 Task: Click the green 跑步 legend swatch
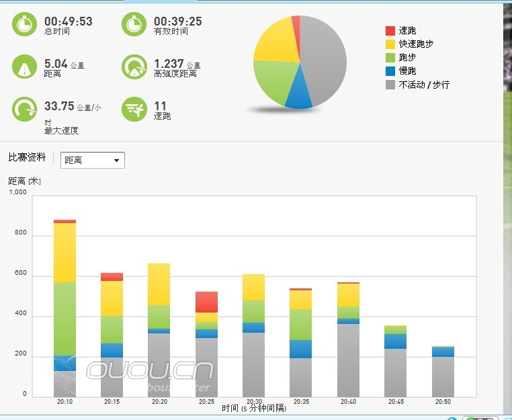tap(390, 58)
